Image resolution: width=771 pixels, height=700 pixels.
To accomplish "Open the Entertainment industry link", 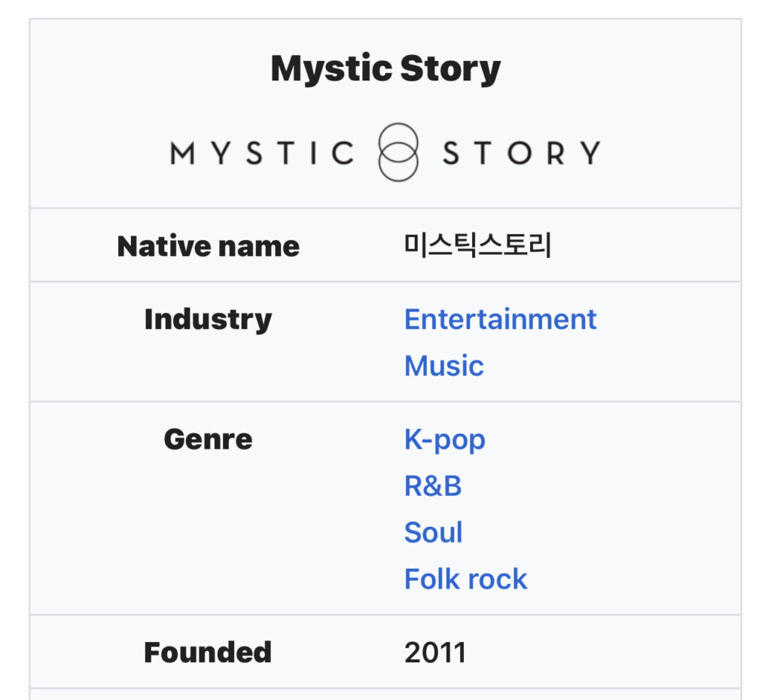I will [500, 319].
